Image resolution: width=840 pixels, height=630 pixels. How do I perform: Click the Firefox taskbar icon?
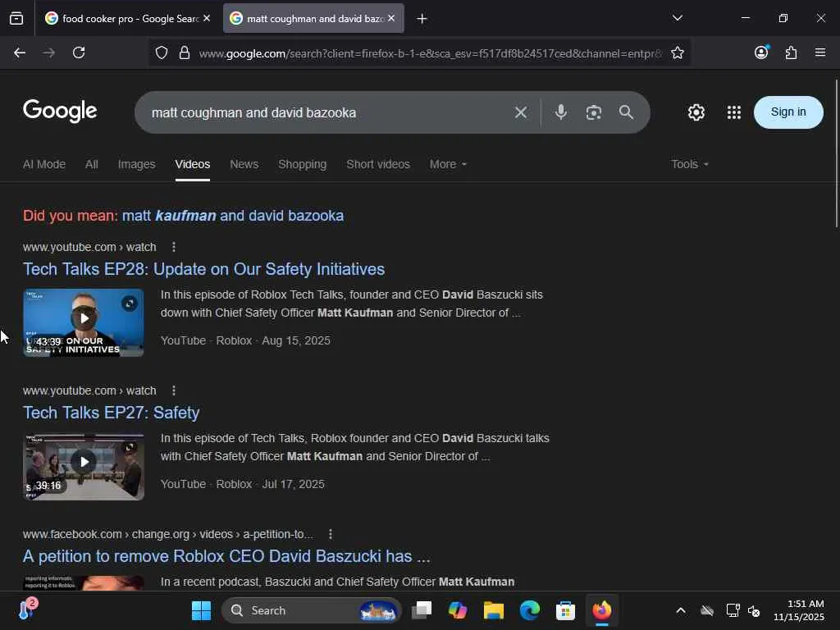point(601,610)
